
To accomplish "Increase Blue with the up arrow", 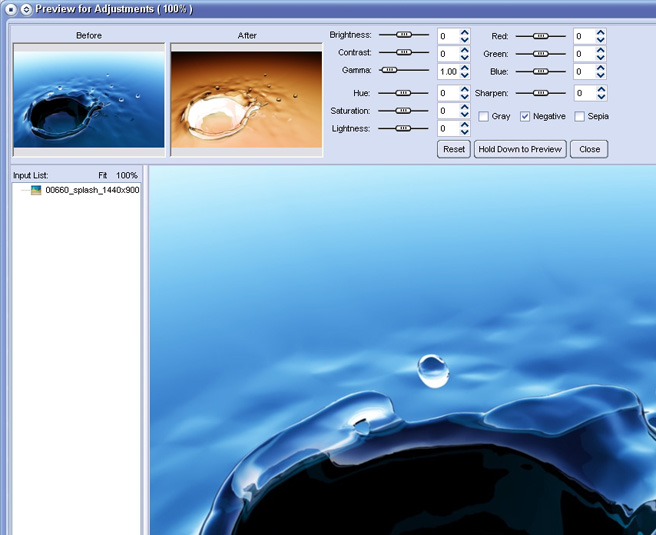I will (601, 68).
